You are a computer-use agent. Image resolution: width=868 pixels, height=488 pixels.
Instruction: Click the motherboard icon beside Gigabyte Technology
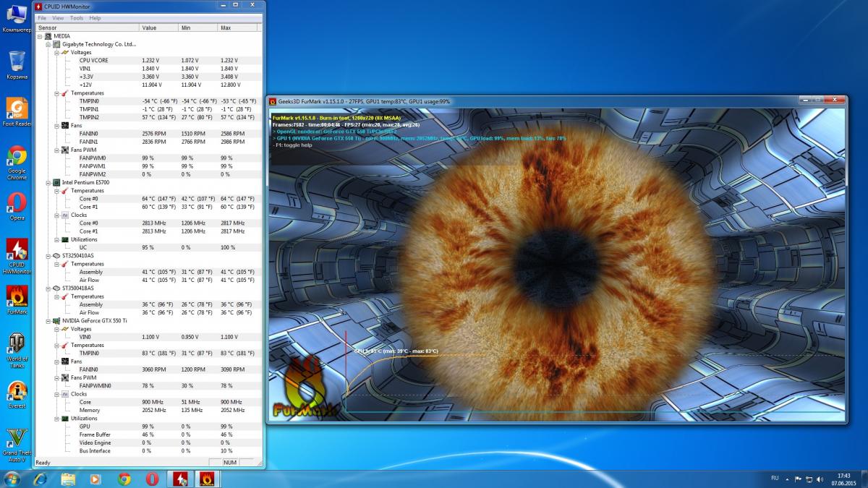tap(56, 44)
